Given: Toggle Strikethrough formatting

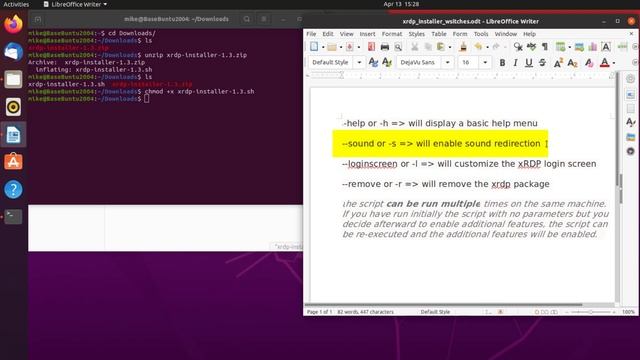Looking at the screenshot, I should 542,62.
